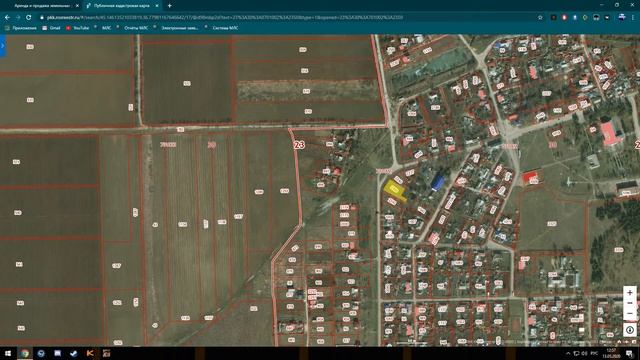640x360 pixels.
Task: Open the YouTube bookmark
Action: pyautogui.click(x=77, y=28)
